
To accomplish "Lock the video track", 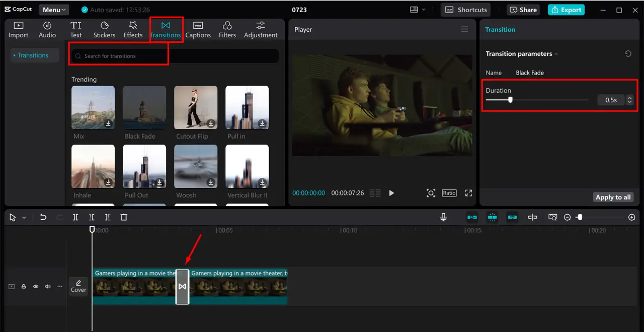I will (23, 286).
